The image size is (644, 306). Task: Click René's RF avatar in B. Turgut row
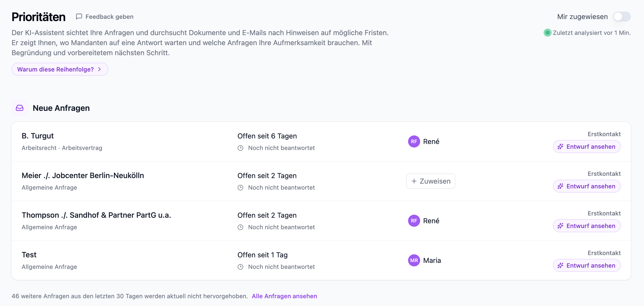click(414, 141)
